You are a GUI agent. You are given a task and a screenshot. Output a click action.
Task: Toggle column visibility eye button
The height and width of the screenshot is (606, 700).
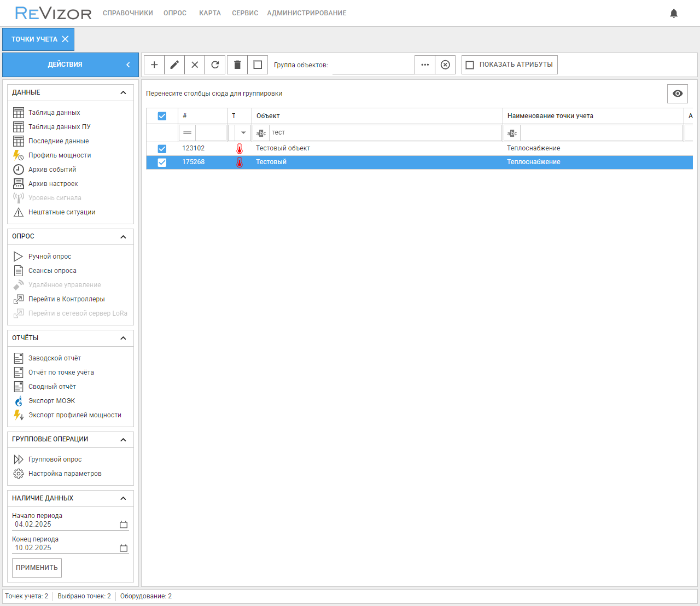678,94
